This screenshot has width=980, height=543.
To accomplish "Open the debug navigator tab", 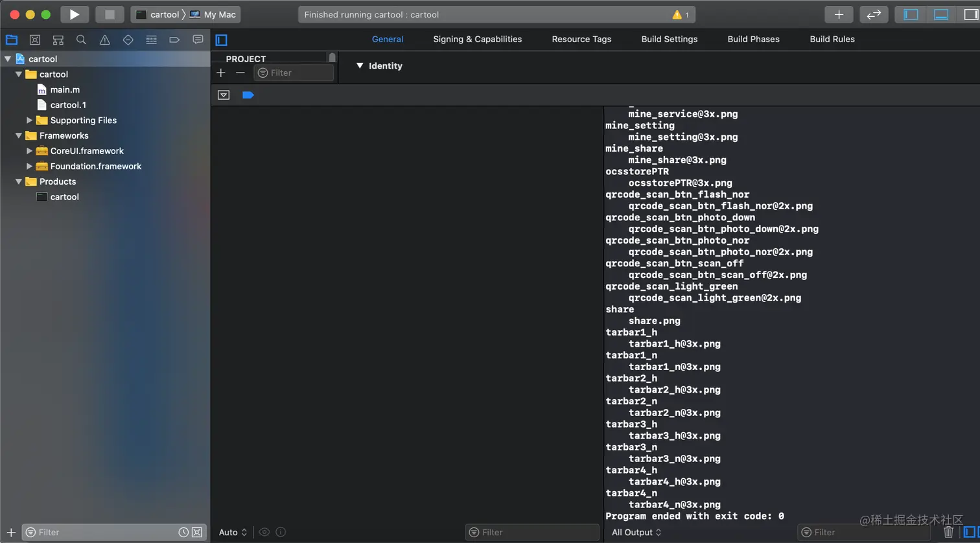I will pyautogui.click(x=151, y=40).
